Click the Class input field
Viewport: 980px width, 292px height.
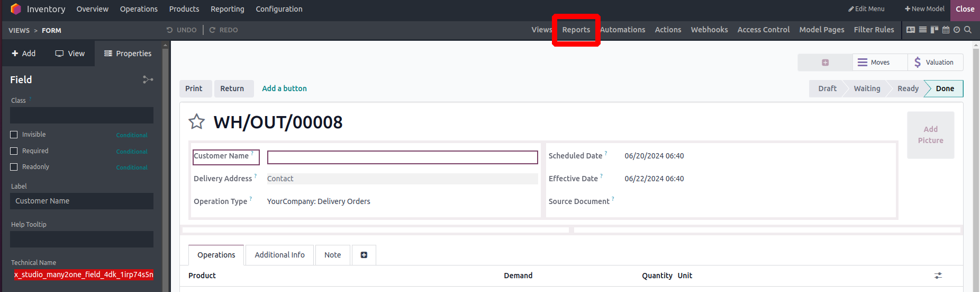click(x=81, y=115)
